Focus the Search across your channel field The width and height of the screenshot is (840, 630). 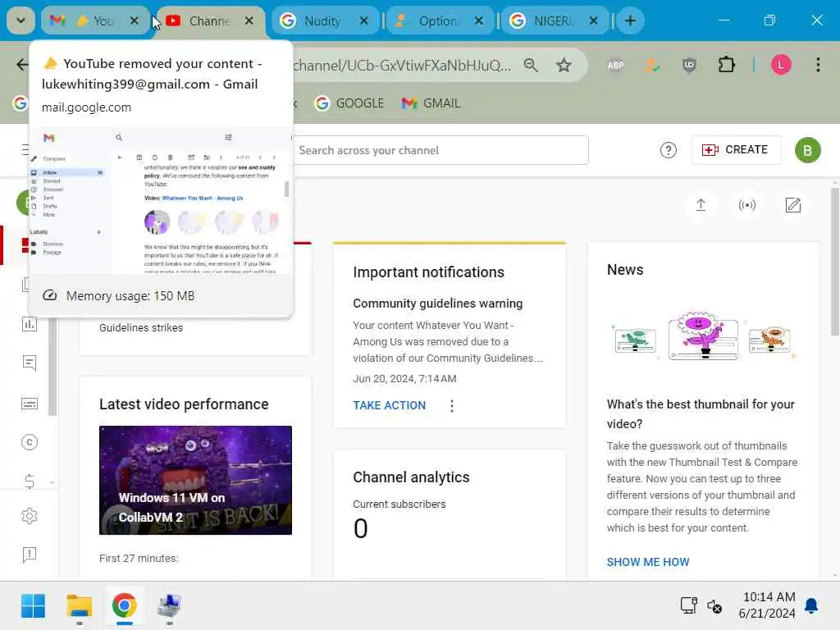[441, 150]
